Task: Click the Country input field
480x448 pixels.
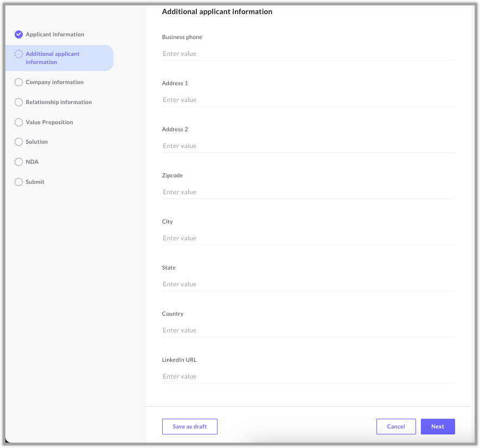Action: pos(308,330)
